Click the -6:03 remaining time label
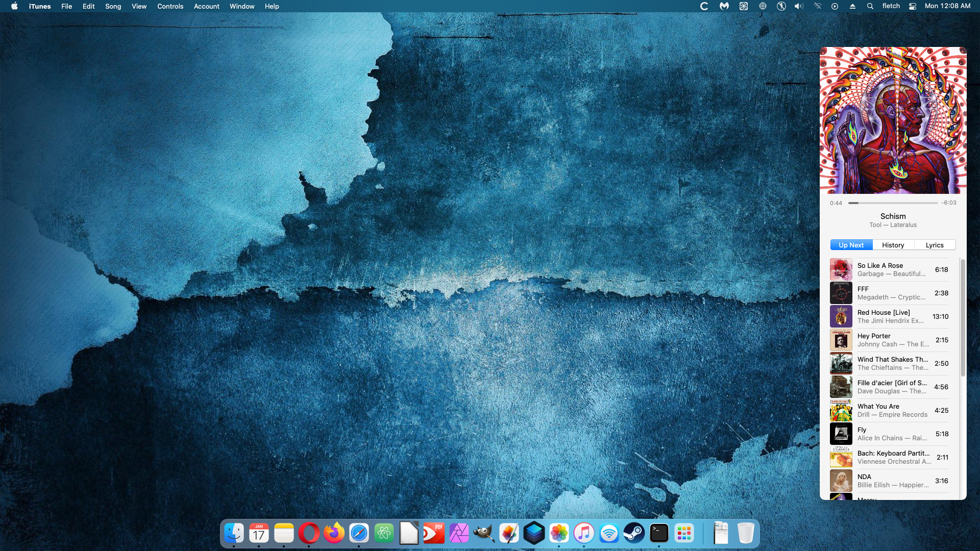Screen dimensions: 980x551 [949, 203]
